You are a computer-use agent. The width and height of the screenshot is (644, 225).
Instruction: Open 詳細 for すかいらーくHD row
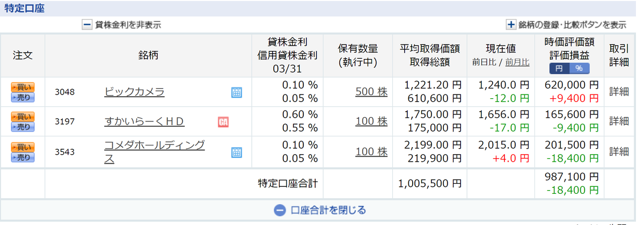pyautogui.click(x=619, y=121)
